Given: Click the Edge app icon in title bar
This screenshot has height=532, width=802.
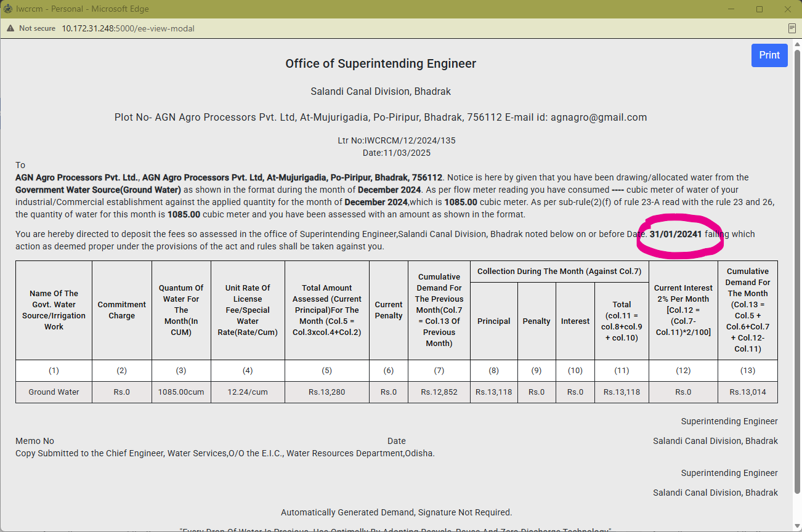Looking at the screenshot, I should [x=8, y=9].
